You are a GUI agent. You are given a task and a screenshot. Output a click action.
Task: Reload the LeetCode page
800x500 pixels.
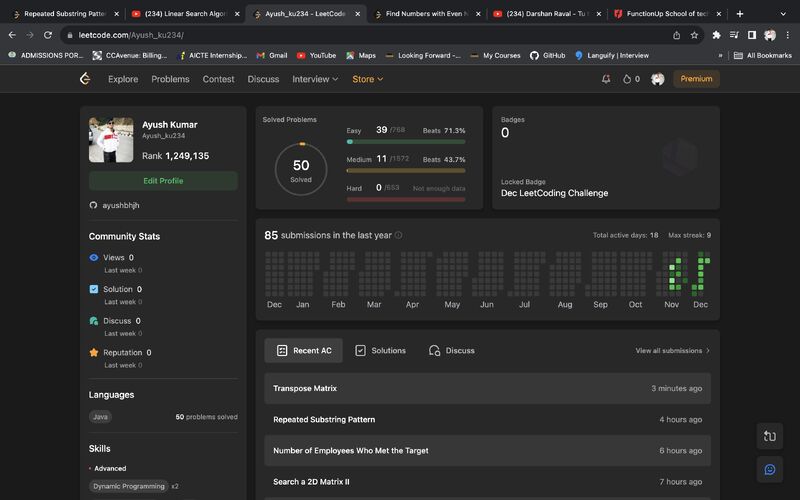pyautogui.click(x=47, y=35)
